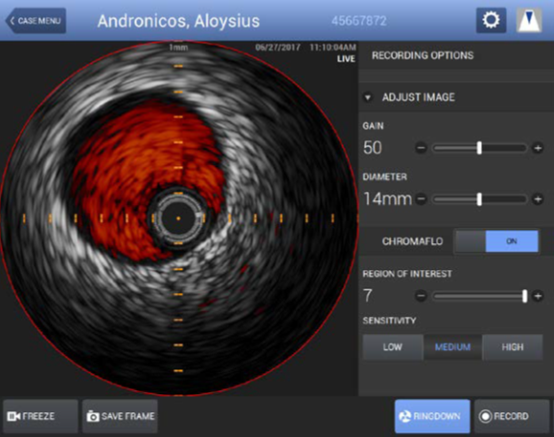The image size is (554, 437).
Task: Click the catheter marker icon in header
Action: click(x=529, y=20)
